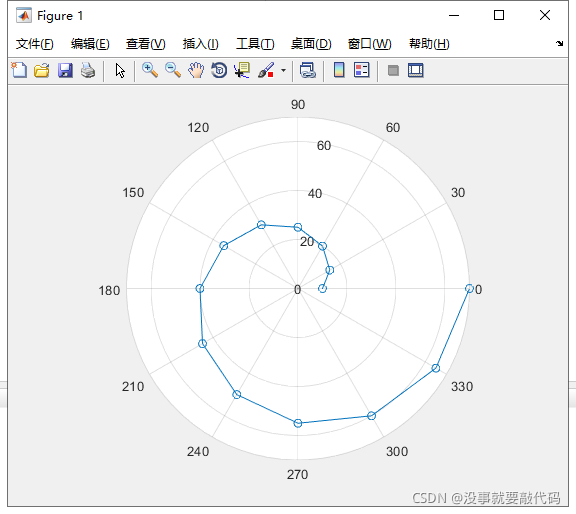Viewport: 576px width, 514px height.
Task: Activate the Zoom In magnifier tool
Action: (x=150, y=70)
